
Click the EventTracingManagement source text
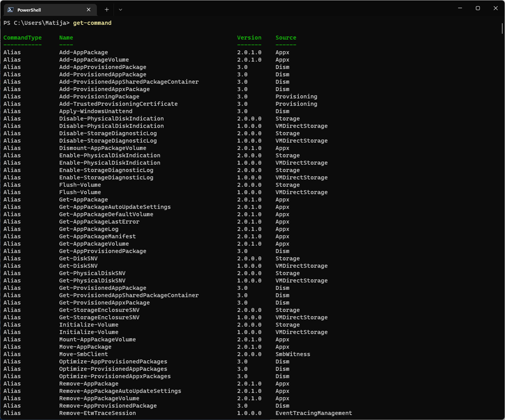(314, 413)
